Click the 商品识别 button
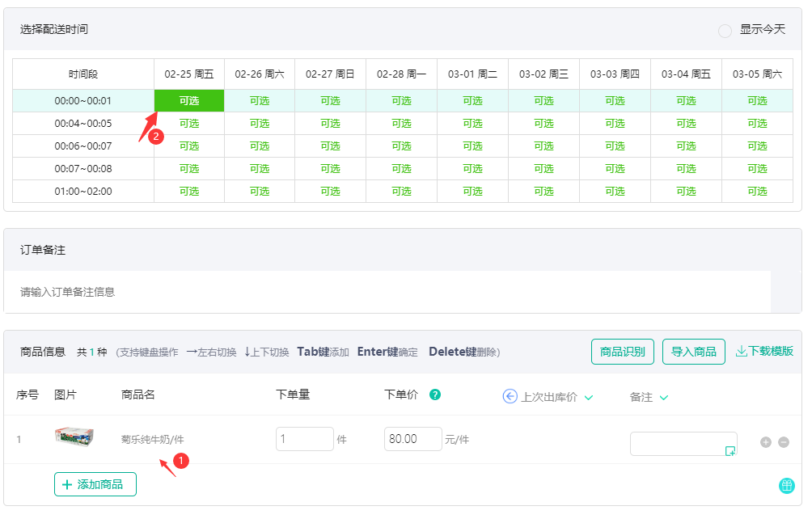Image resolution: width=812 pixels, height=519 pixels. click(622, 352)
